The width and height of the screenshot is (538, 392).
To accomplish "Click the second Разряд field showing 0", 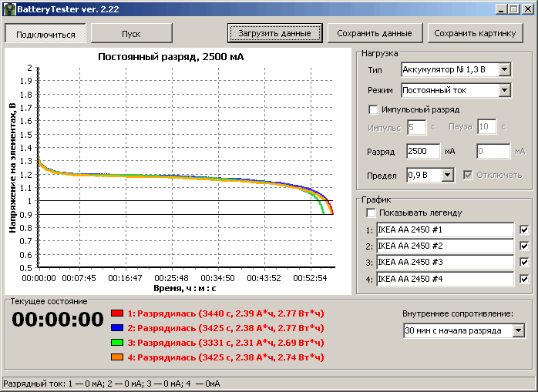I will (493, 151).
